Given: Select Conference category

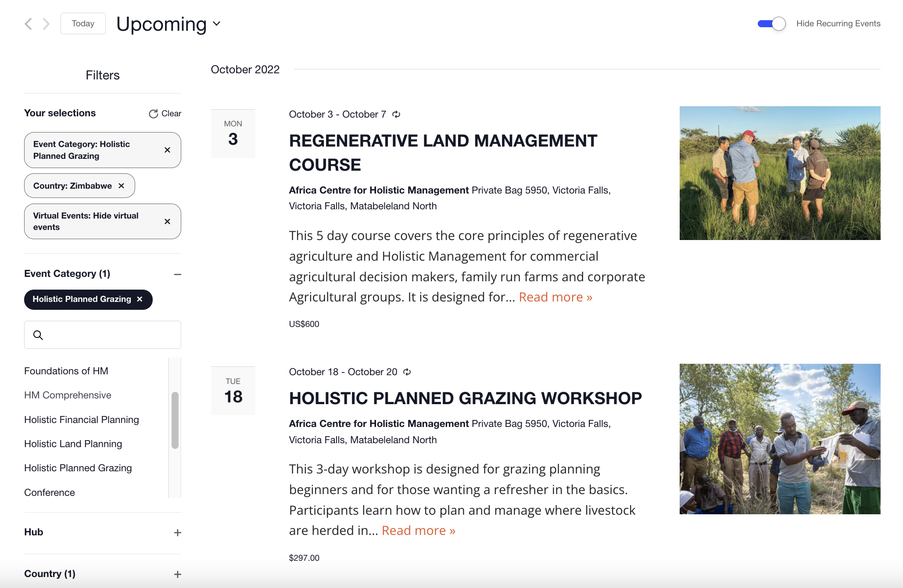Looking at the screenshot, I should pos(50,493).
